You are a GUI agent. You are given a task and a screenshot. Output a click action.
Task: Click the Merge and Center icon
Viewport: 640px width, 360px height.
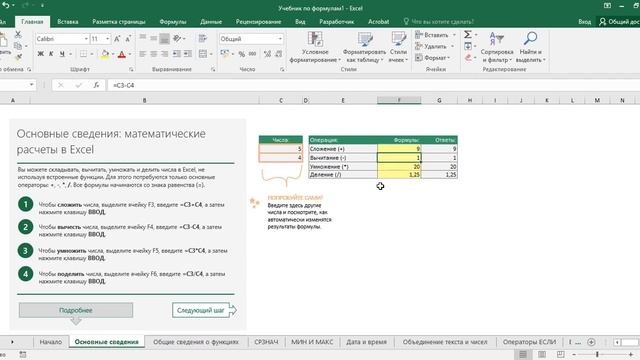(x=203, y=54)
